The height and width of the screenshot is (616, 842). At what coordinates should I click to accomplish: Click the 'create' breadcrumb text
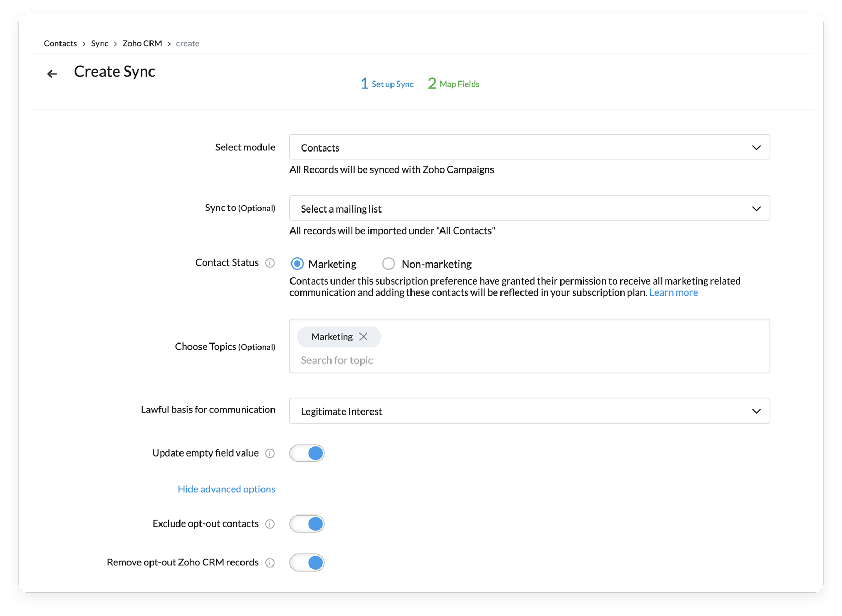coord(187,43)
